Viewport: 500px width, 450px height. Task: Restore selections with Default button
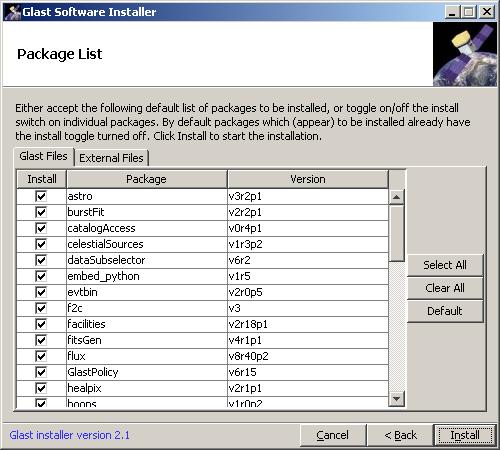(x=445, y=311)
